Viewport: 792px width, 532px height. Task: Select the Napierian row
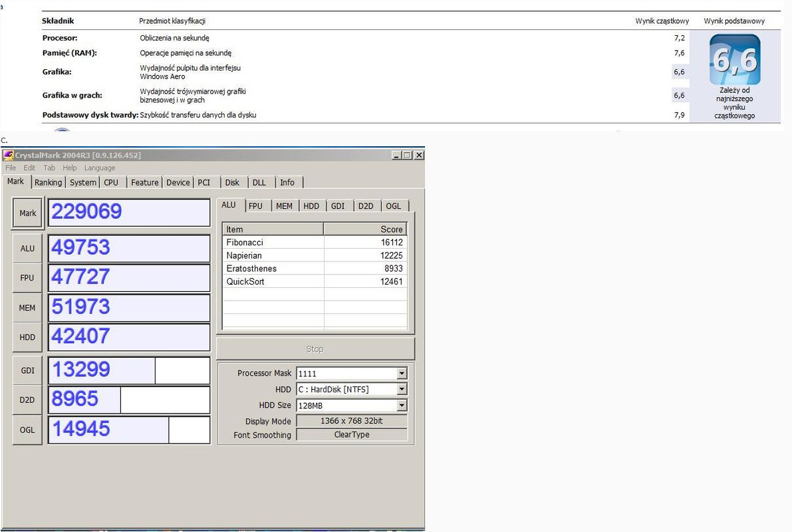[315, 255]
